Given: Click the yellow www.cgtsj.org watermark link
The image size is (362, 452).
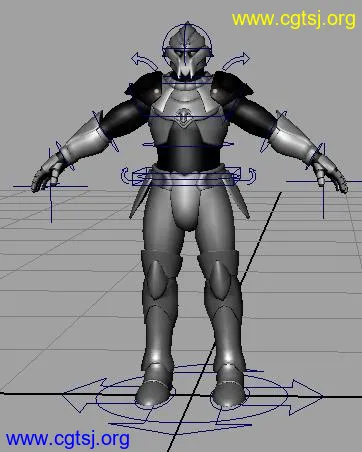Looking at the screenshot, I should 294,19.
